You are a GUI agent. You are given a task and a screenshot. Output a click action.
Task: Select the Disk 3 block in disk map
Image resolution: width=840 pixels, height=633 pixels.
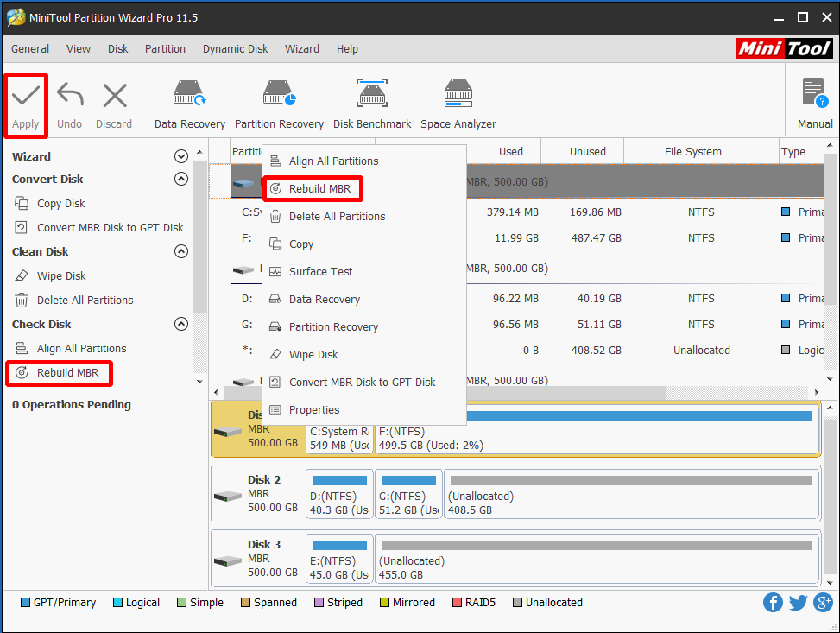point(258,559)
